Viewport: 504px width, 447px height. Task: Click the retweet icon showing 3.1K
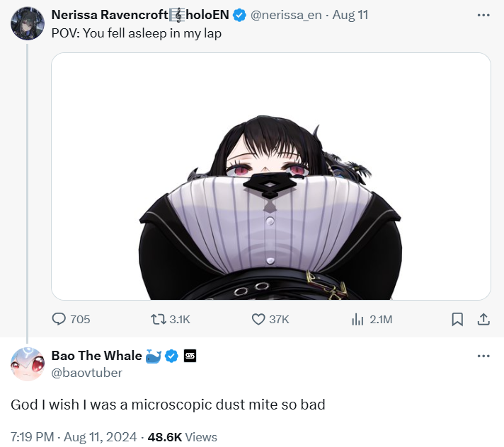coord(158,319)
